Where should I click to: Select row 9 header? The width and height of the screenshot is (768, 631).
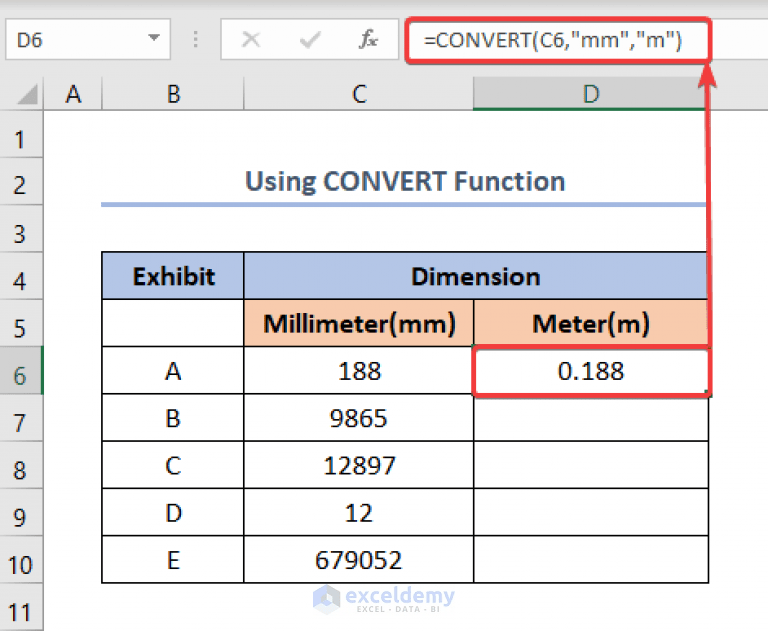pyautogui.click(x=21, y=513)
